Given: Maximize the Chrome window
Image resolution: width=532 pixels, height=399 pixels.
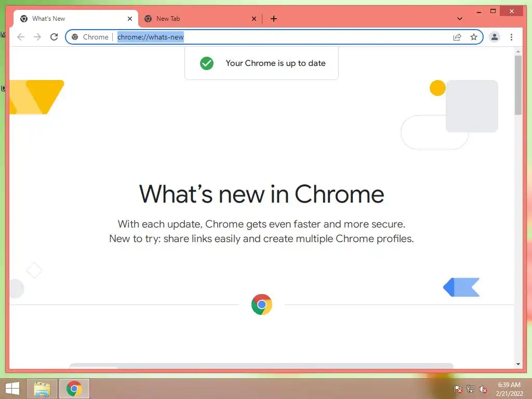Looking at the screenshot, I should pyautogui.click(x=493, y=11).
